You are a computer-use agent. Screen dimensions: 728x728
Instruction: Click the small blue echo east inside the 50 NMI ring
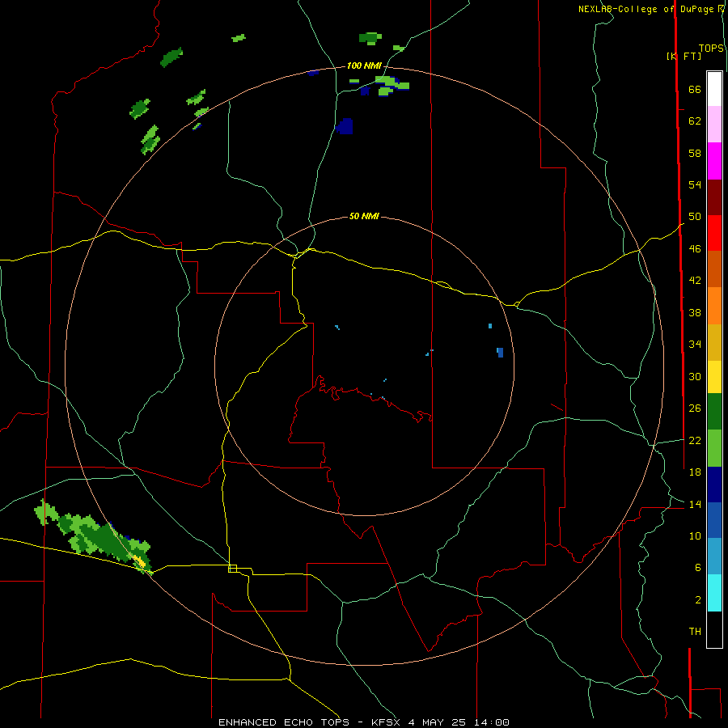500,353
